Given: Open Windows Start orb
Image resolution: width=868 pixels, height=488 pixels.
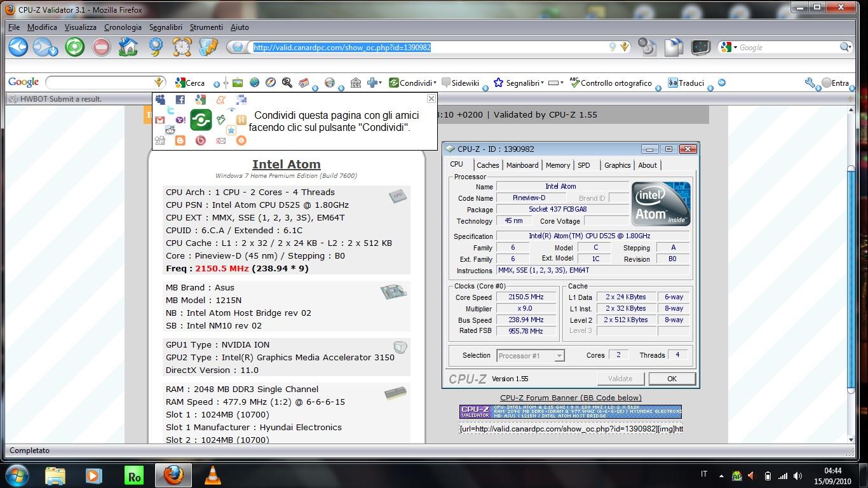Looking at the screenshot, I should tap(17, 475).
